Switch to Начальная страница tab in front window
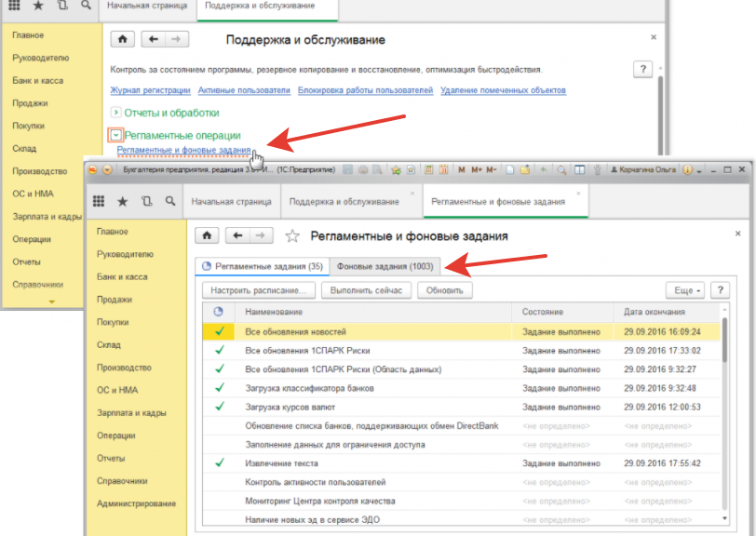The height and width of the screenshot is (536, 756). click(x=232, y=202)
